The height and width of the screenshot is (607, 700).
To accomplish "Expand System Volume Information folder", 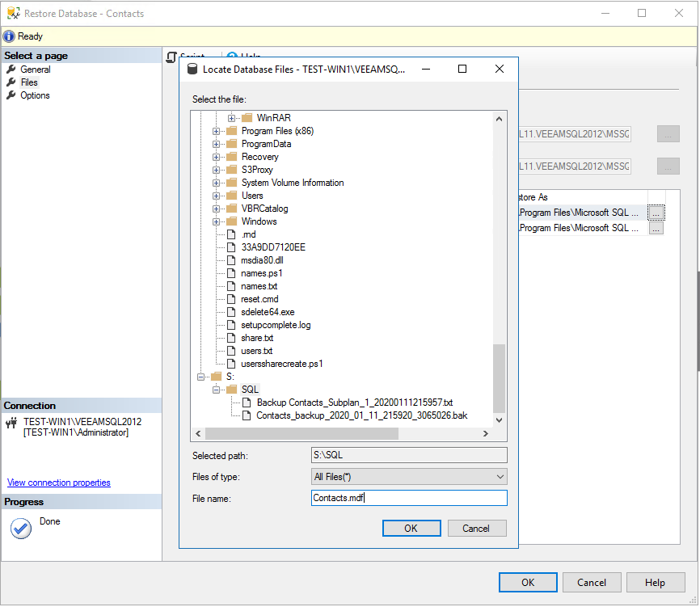I will (216, 183).
